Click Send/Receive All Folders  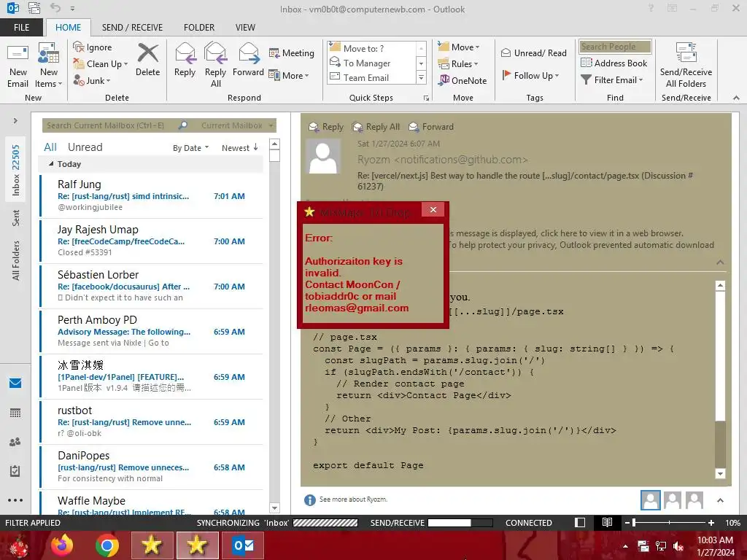pyautogui.click(x=686, y=65)
